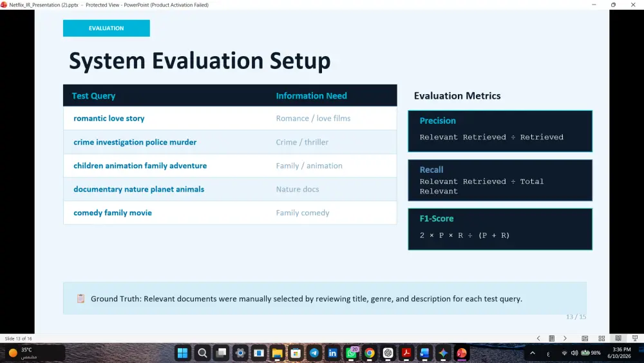Open the colorful star app on the taskbar

pyautogui.click(x=443, y=353)
